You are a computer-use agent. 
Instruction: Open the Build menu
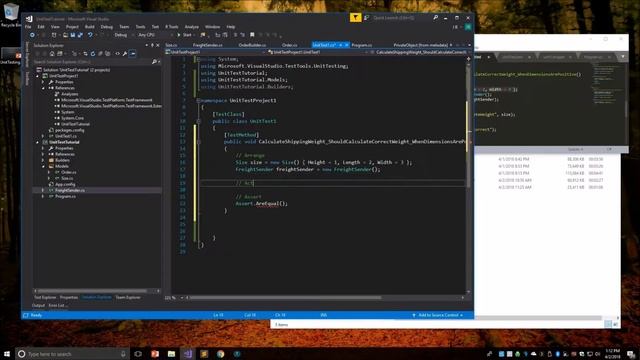pyautogui.click(x=89, y=27)
